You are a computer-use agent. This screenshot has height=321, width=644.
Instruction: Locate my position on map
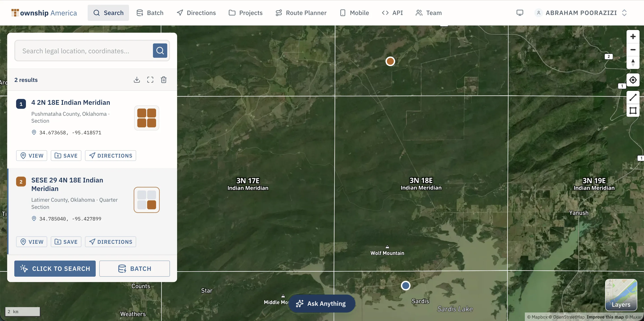pos(633,80)
